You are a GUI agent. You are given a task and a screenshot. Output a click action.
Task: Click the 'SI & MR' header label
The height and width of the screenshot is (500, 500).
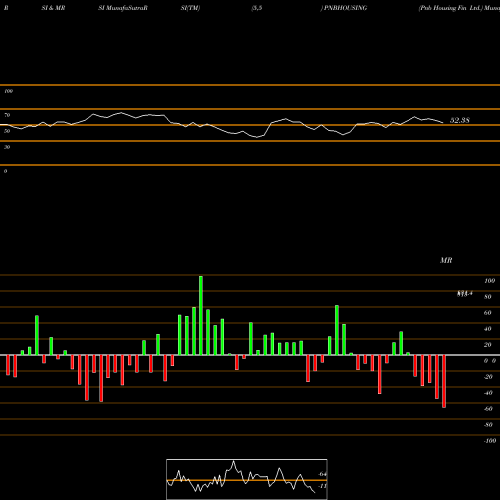coord(53,8)
